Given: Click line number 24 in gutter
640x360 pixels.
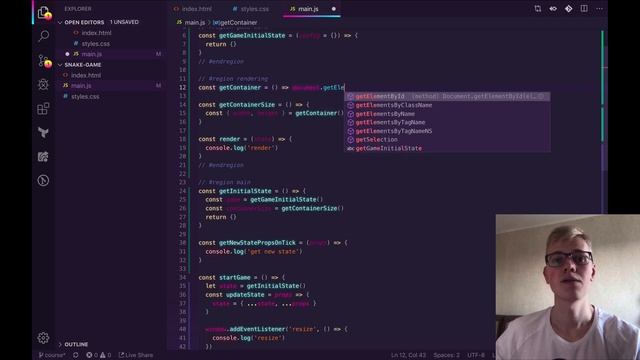Looking at the screenshot, I should coord(182,191).
